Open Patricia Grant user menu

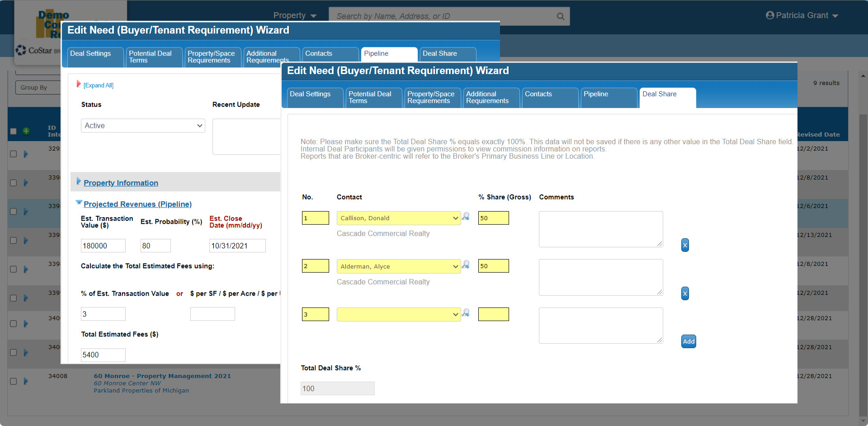(x=802, y=15)
